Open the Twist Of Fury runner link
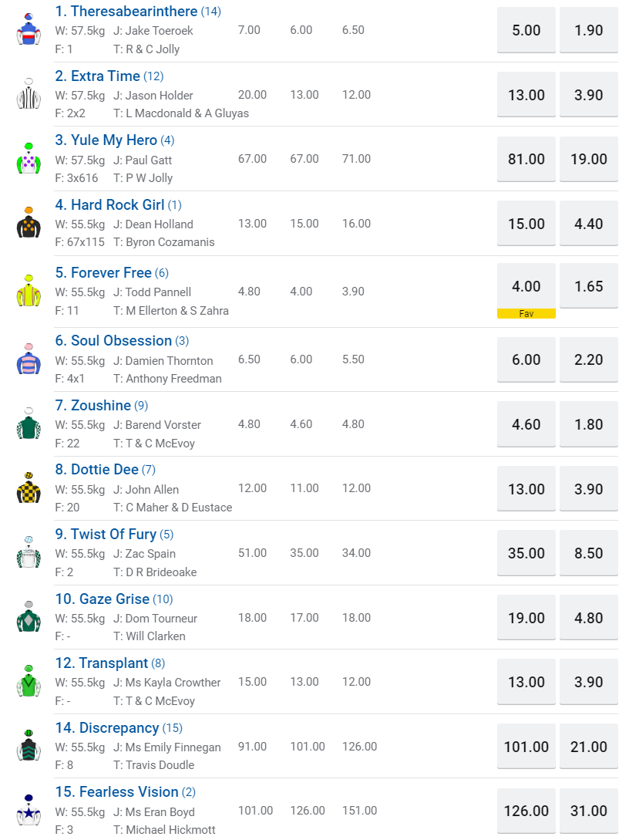629x840 pixels. (x=113, y=535)
